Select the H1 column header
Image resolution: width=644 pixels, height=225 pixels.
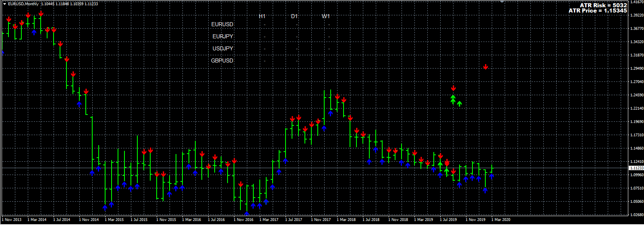click(262, 16)
